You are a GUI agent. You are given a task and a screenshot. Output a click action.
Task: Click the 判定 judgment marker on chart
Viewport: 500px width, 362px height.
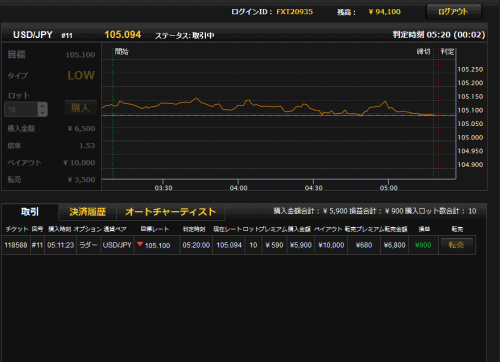coord(447,51)
